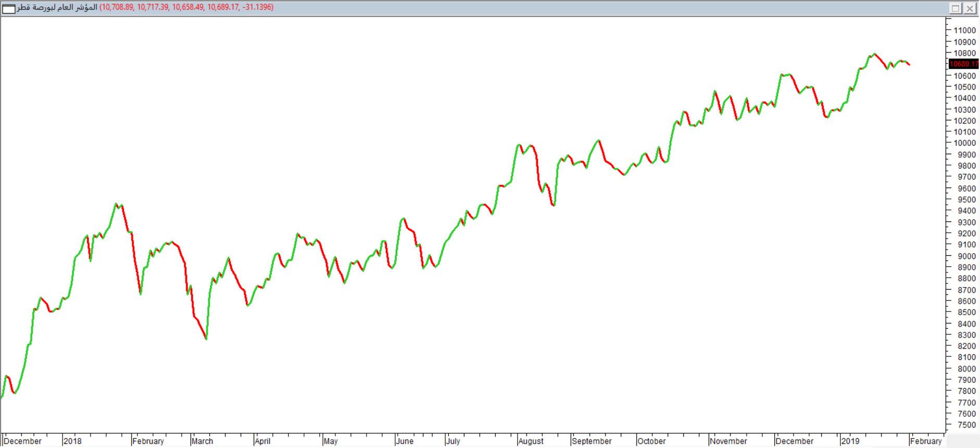
Task: Click the 10200 level on the price axis
Action: pyautogui.click(x=964, y=121)
